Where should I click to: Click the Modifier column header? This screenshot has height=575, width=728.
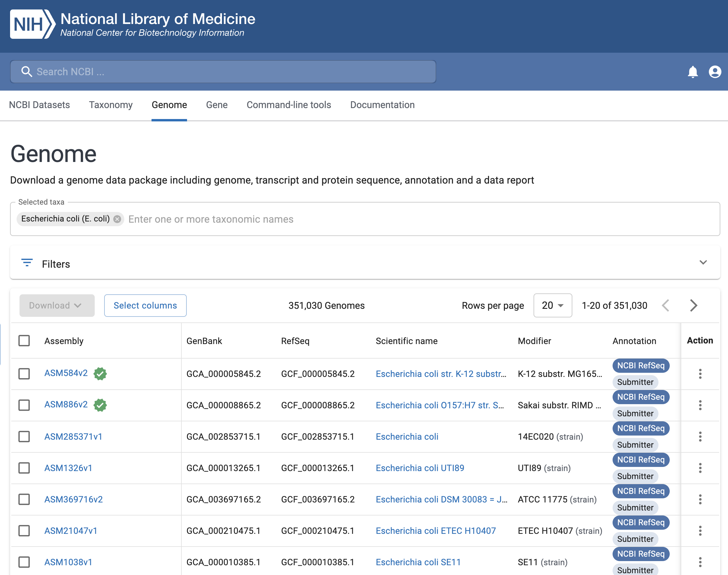tap(534, 341)
